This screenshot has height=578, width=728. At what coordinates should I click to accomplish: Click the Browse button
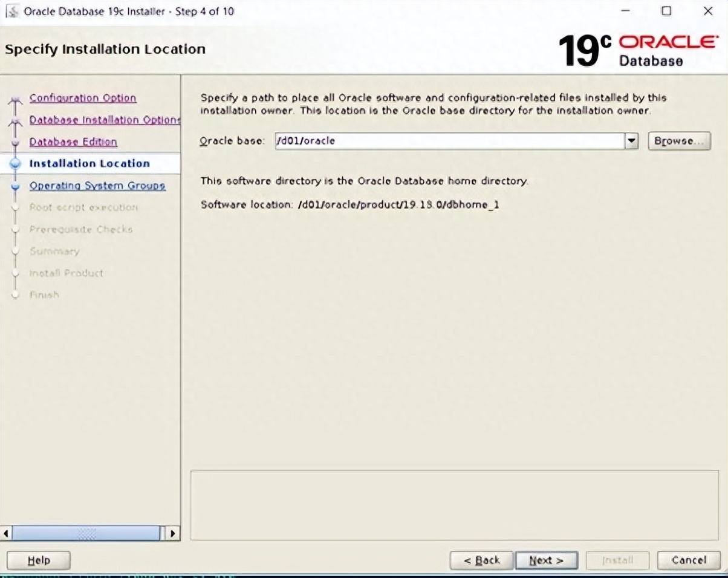click(x=679, y=141)
